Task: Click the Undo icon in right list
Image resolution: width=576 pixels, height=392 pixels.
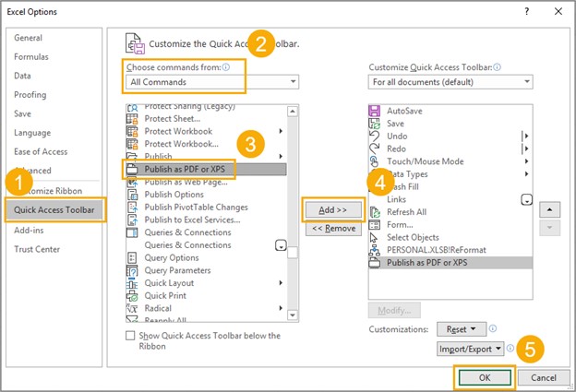Action: (x=375, y=137)
